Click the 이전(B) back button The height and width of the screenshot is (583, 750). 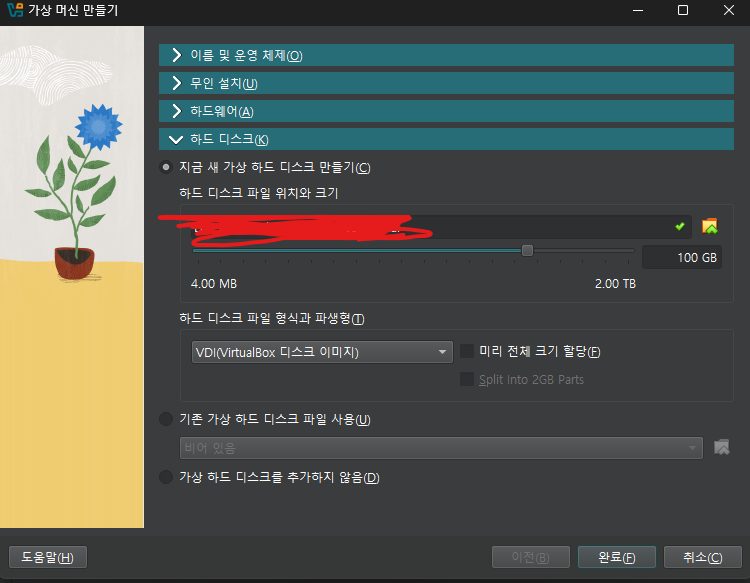(x=531, y=557)
